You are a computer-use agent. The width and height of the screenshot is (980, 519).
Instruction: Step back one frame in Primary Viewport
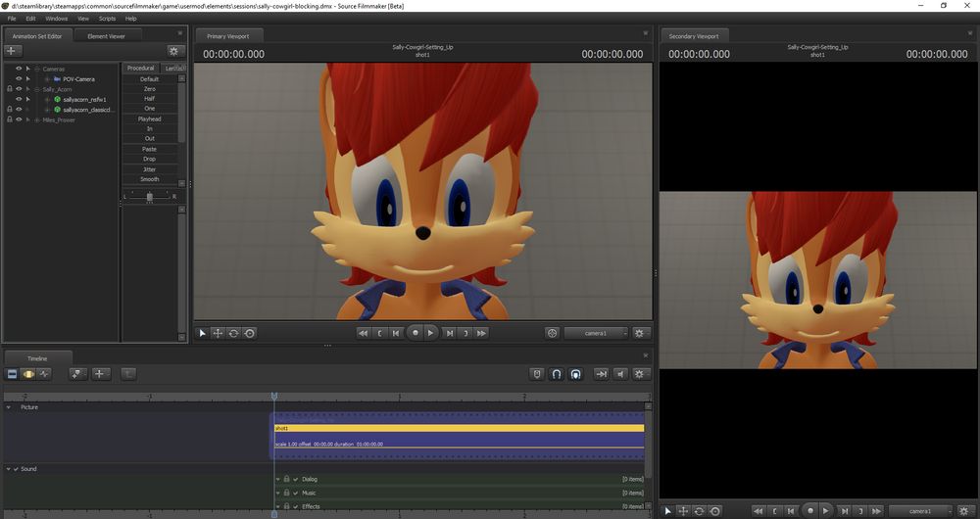click(396, 334)
